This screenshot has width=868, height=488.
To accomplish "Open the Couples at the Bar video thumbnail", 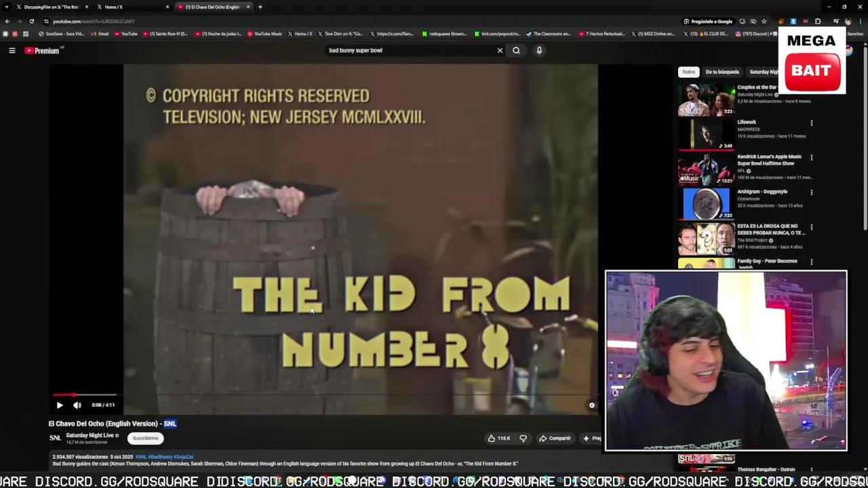I will pyautogui.click(x=706, y=100).
